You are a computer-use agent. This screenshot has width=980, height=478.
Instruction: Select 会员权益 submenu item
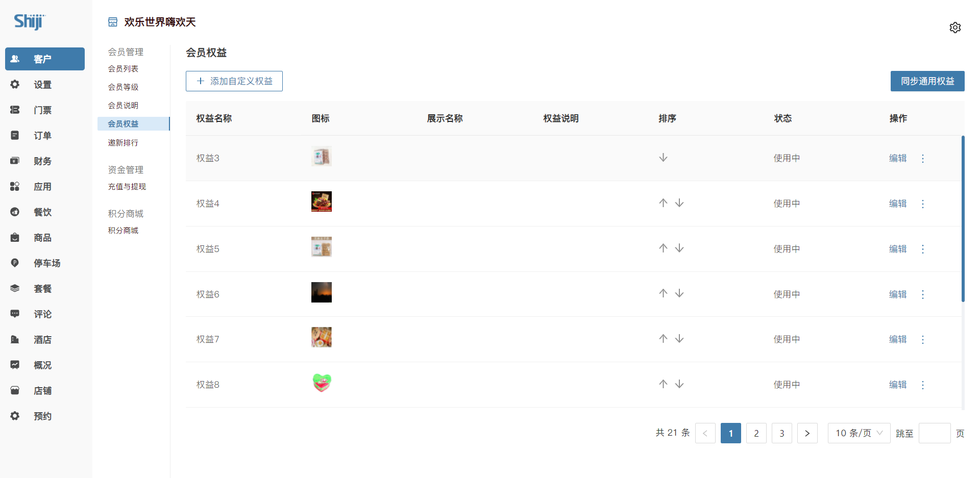[x=133, y=124]
